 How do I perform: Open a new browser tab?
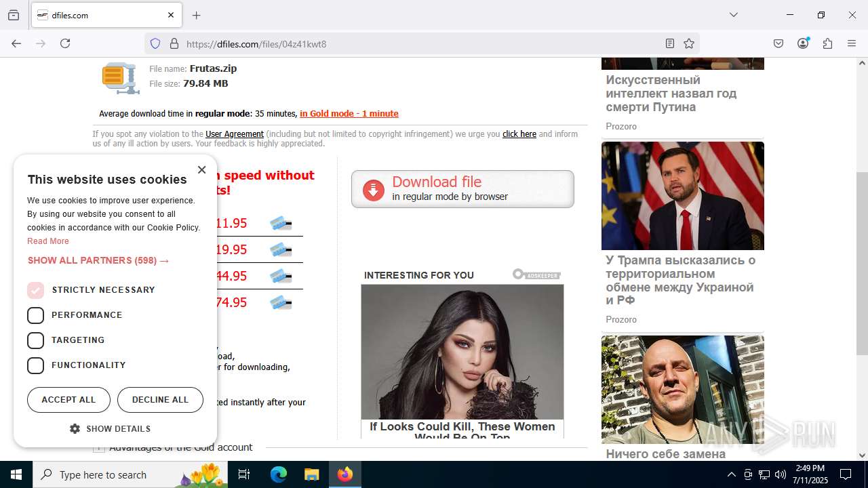click(197, 15)
